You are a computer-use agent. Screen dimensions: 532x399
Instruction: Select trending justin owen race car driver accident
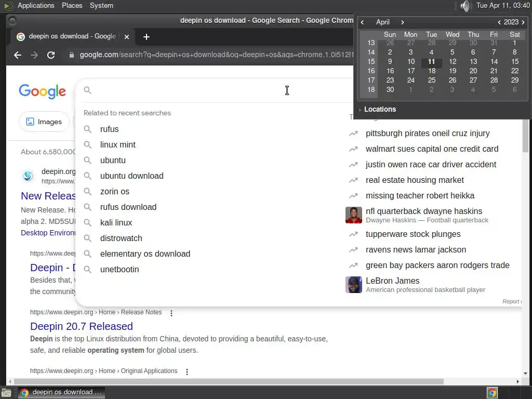431,165
